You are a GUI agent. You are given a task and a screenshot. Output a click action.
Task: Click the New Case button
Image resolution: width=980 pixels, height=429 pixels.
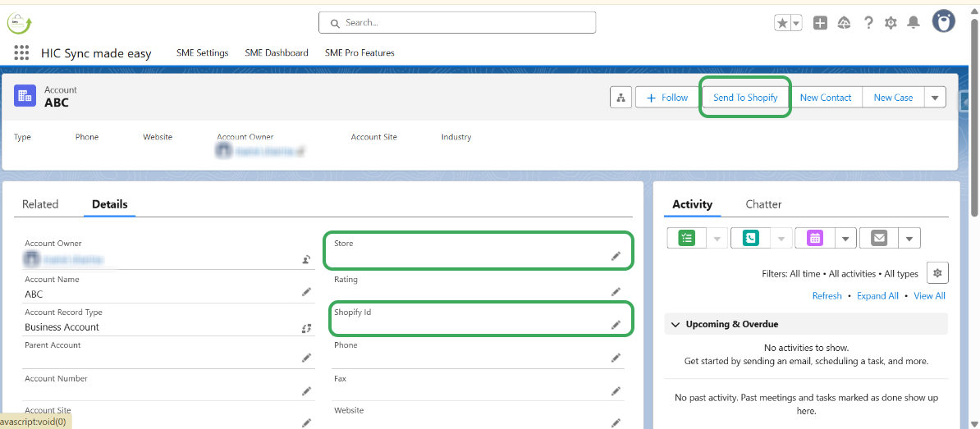coord(893,98)
